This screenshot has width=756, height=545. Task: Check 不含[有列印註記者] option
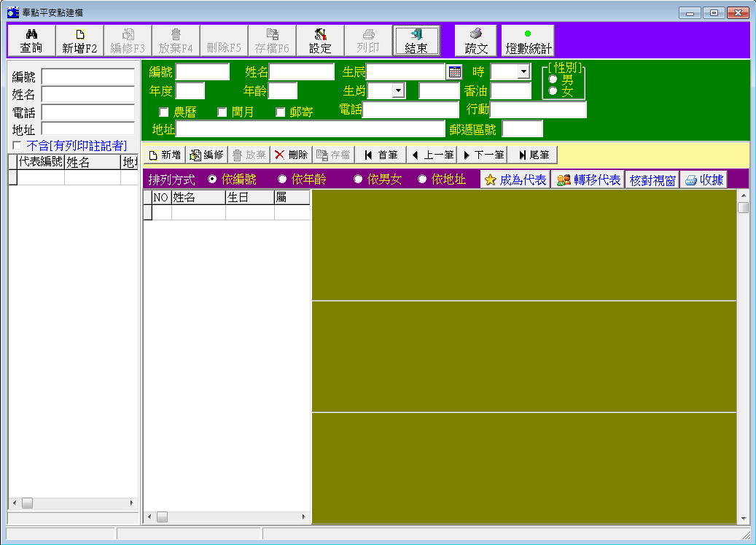pyautogui.click(x=17, y=146)
